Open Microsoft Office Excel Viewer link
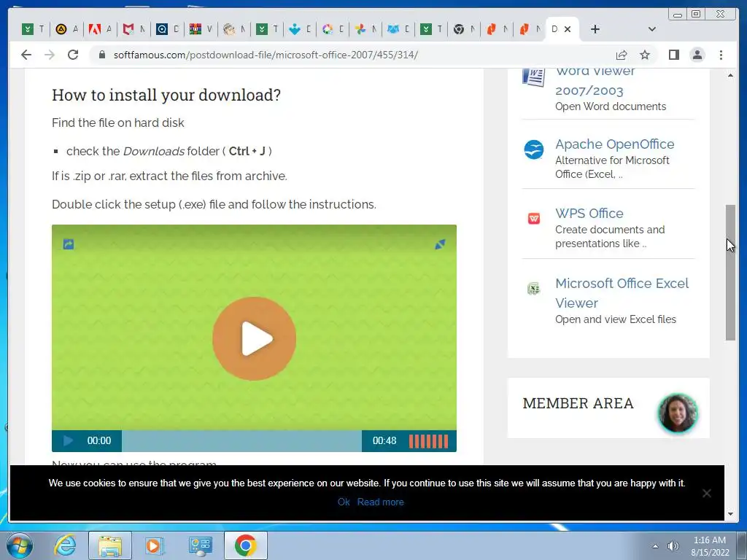 [x=622, y=293]
